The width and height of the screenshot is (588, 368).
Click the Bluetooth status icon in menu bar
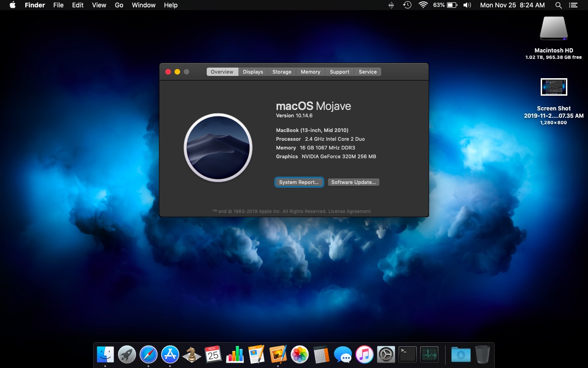(x=391, y=5)
